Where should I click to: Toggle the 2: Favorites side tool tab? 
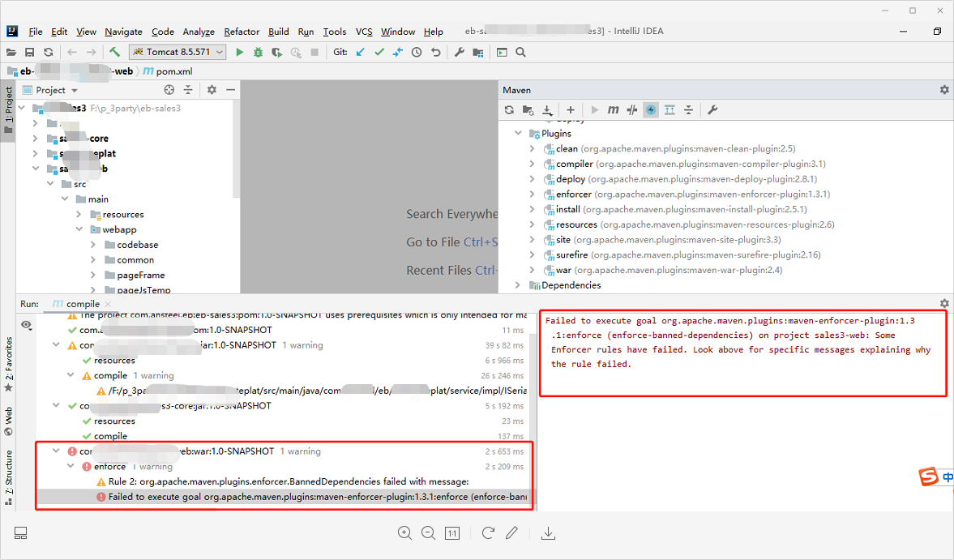[x=8, y=365]
